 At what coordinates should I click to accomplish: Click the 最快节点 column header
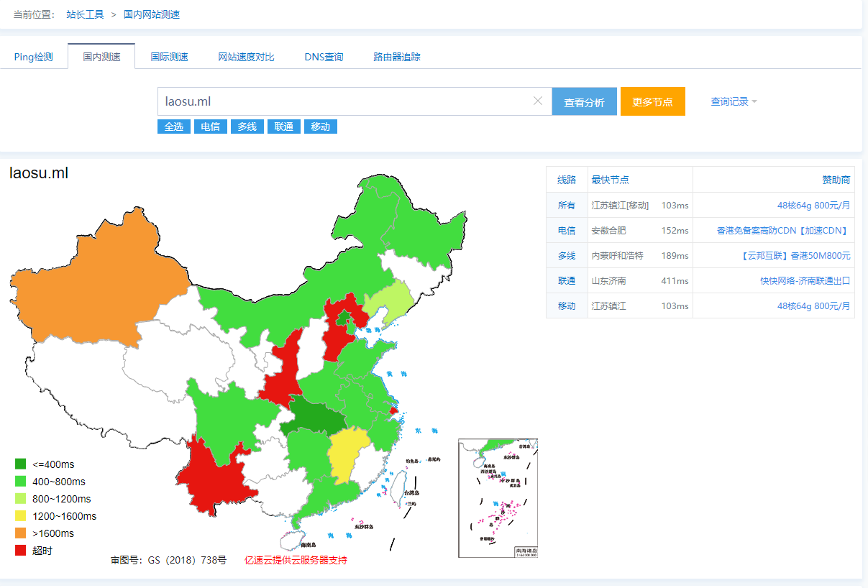[610, 180]
